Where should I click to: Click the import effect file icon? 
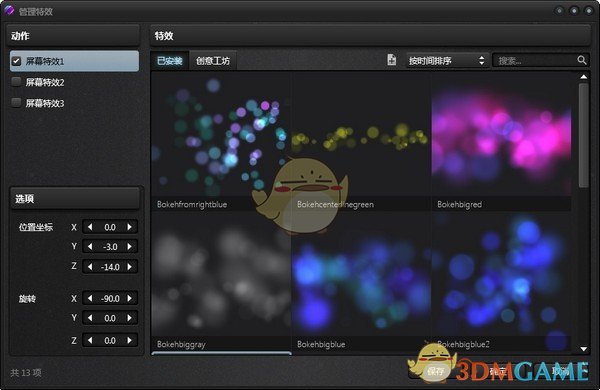391,60
